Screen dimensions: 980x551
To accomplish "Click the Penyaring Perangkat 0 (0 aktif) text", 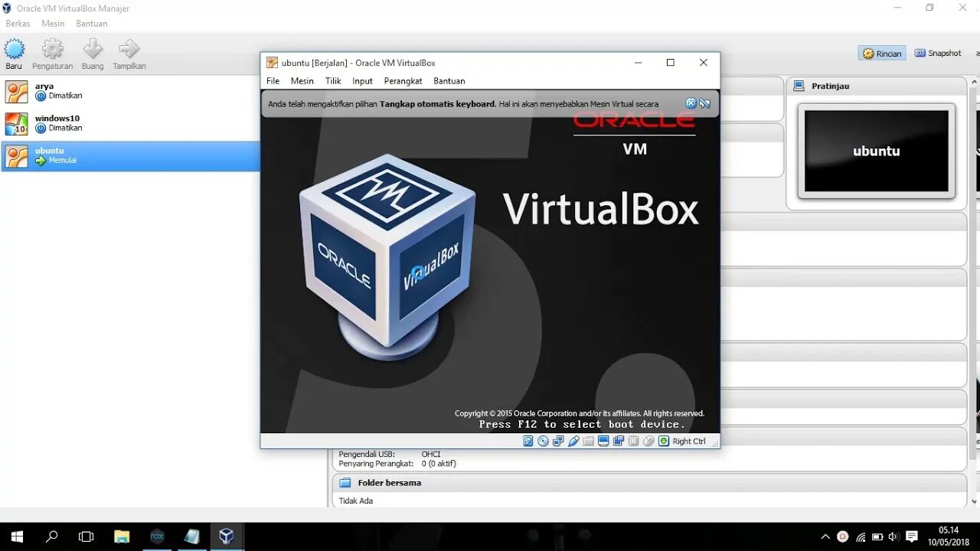I will [x=439, y=463].
